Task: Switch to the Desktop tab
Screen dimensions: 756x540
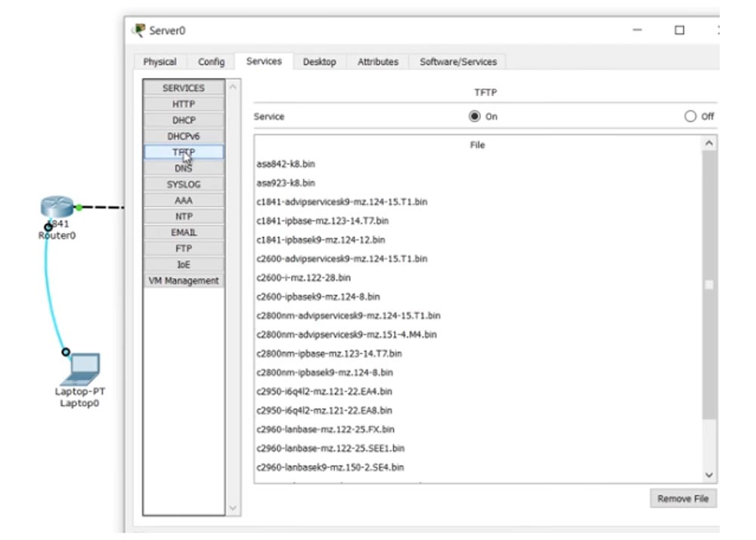Action: [321, 62]
